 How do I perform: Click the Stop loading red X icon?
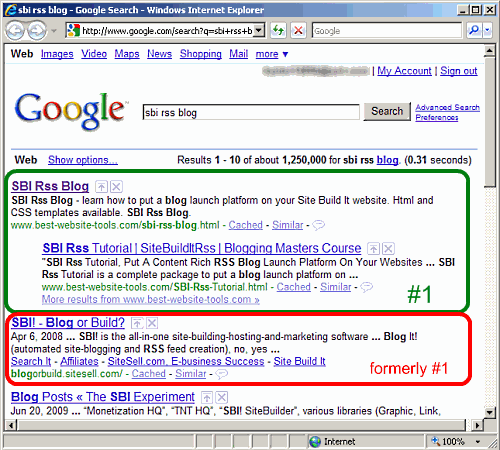click(298, 31)
